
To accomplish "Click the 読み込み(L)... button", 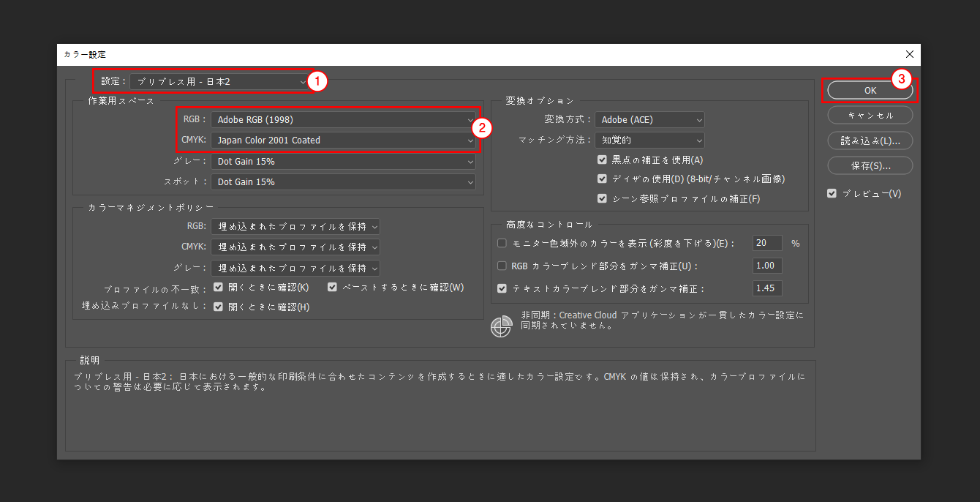I will pos(870,141).
